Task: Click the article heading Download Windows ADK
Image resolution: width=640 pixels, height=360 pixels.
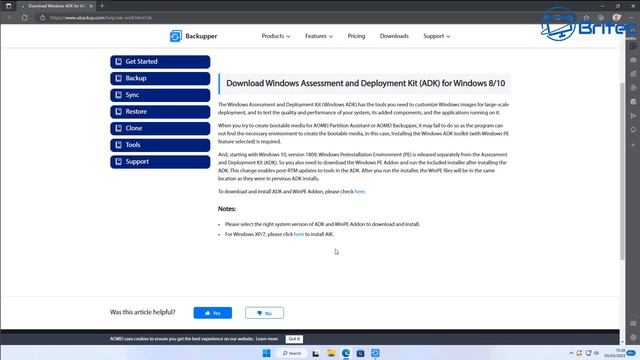Action: coord(365,83)
